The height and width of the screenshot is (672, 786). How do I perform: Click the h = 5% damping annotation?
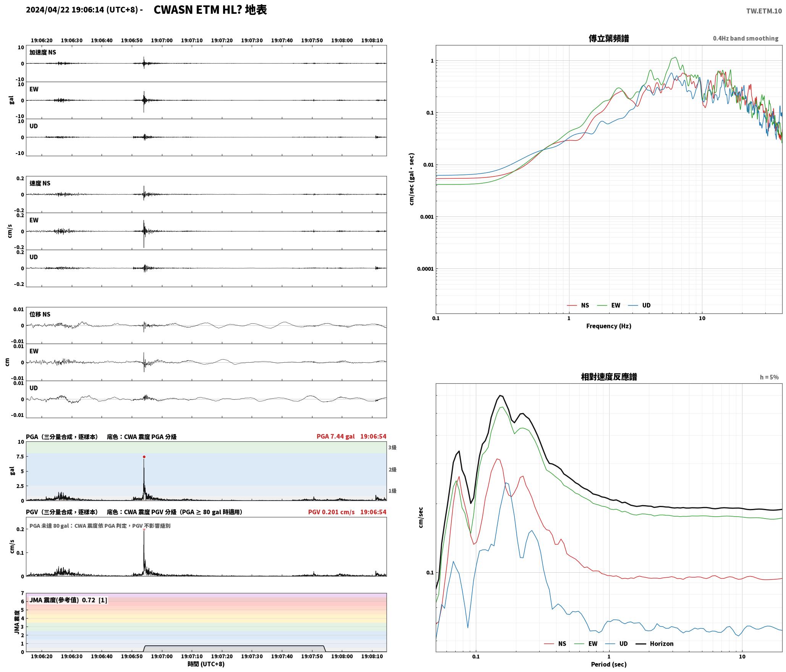click(x=769, y=377)
